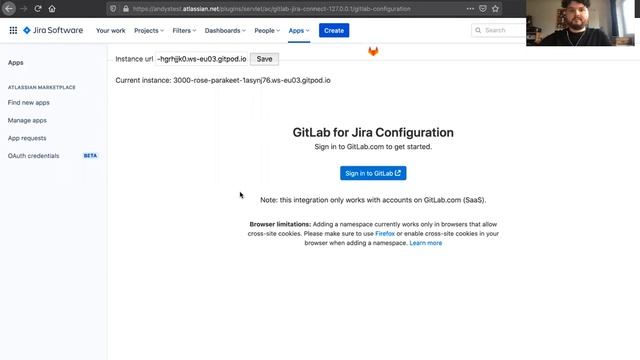The image size is (640, 360).
Task: Go to the browser home icon
Action: [52, 9]
